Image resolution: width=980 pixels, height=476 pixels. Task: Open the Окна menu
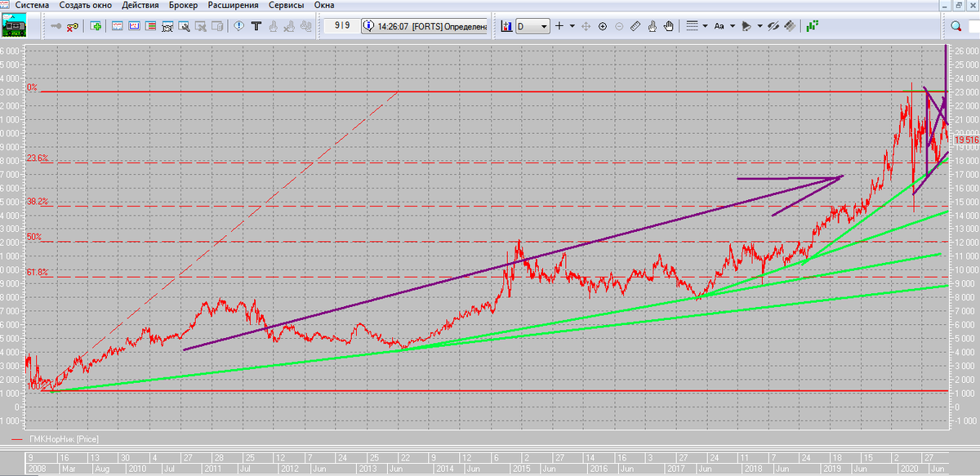[x=323, y=5]
